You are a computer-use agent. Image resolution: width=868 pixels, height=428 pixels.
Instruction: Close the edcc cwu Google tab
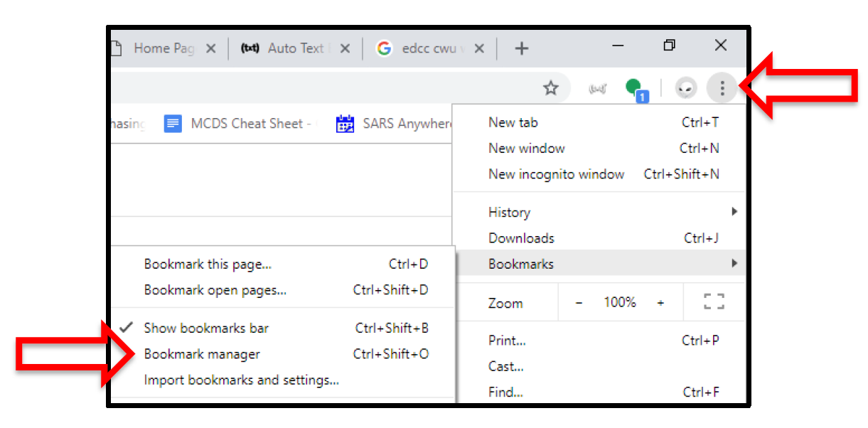478,48
